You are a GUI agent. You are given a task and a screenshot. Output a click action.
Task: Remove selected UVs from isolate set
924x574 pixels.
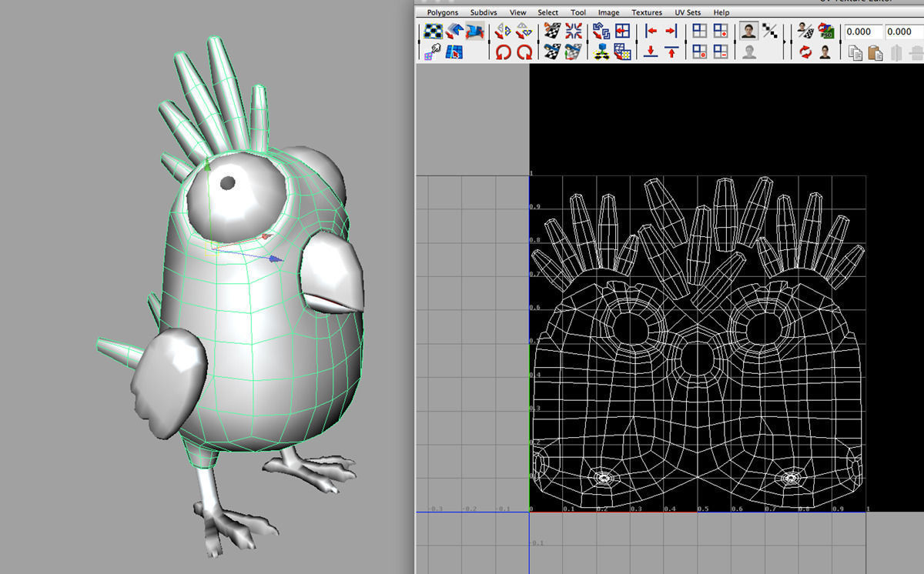[x=721, y=52]
